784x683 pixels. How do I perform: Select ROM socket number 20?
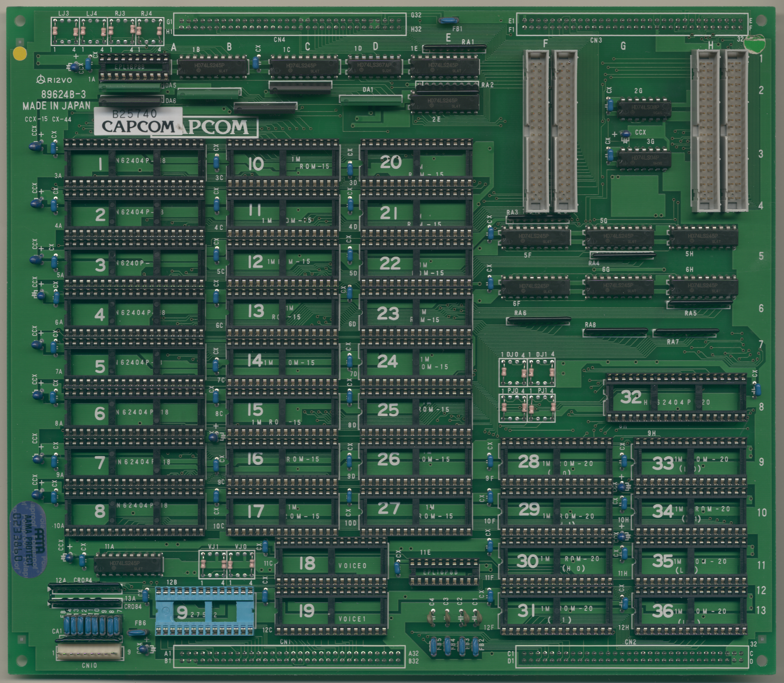pyautogui.click(x=417, y=163)
